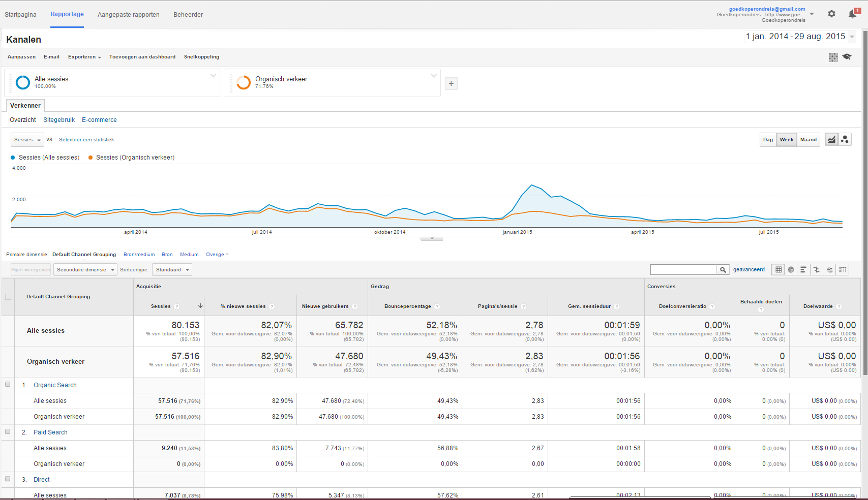Screen dimensions: 868x500
Task: Select Bron/medium primary dimension
Action: 139,255
